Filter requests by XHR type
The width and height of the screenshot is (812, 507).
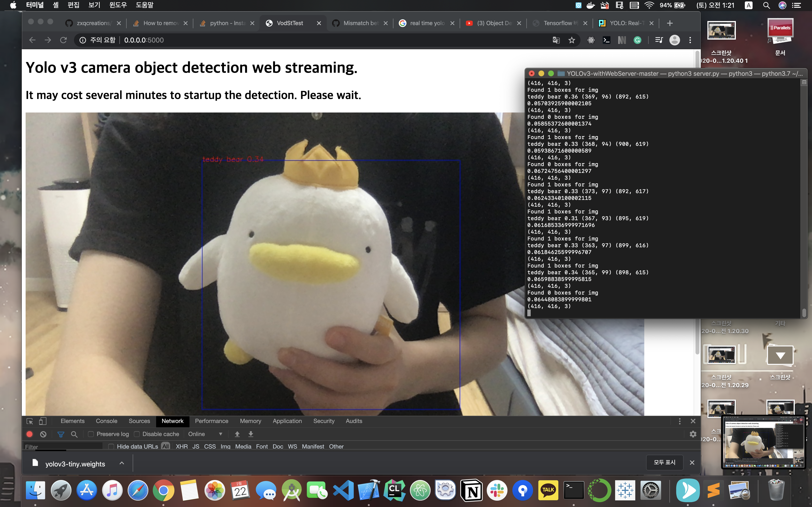pyautogui.click(x=181, y=446)
